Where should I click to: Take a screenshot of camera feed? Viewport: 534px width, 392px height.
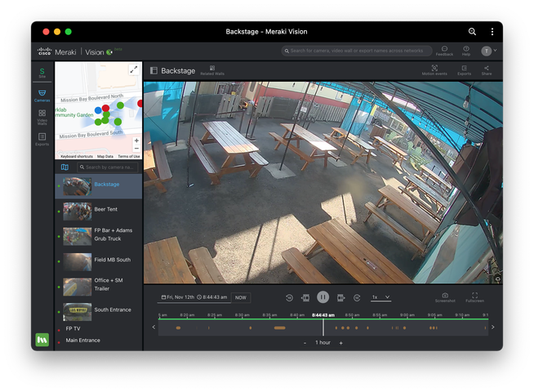point(445,297)
